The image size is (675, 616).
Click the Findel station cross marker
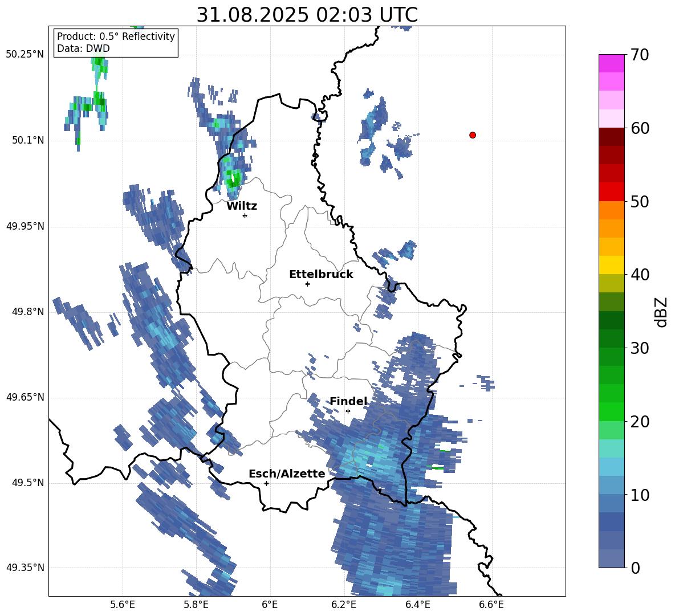(348, 411)
